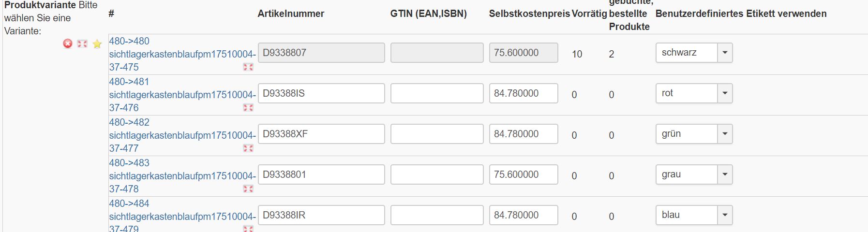The height and width of the screenshot is (232, 868).
Task: Click the red delete icon beside variant 480
Action: 68,44
